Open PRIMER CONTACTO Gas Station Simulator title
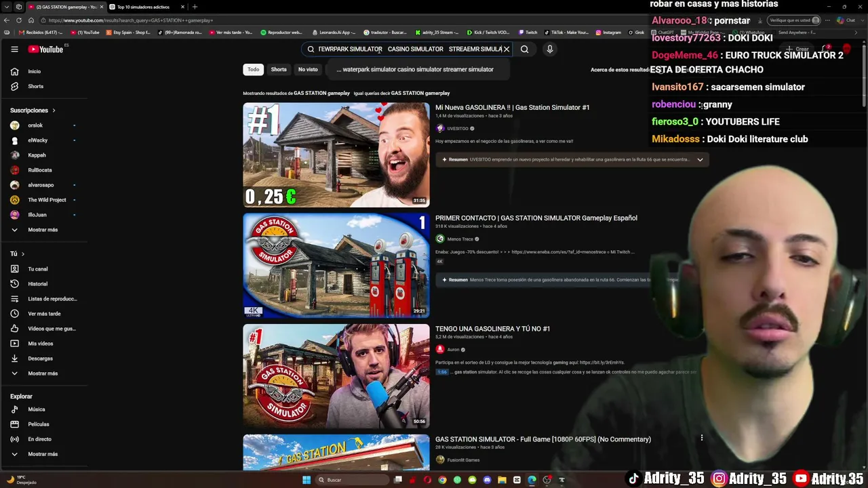The height and width of the screenshot is (488, 868). click(536, 218)
